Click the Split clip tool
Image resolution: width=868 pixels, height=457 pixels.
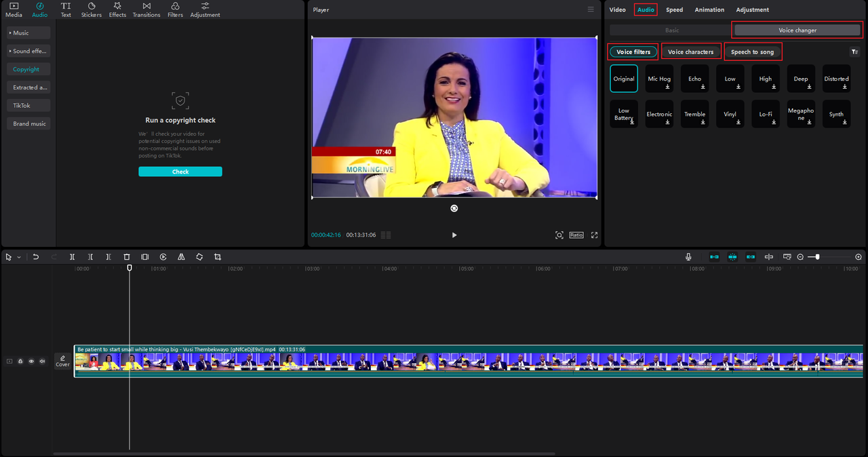pos(72,257)
